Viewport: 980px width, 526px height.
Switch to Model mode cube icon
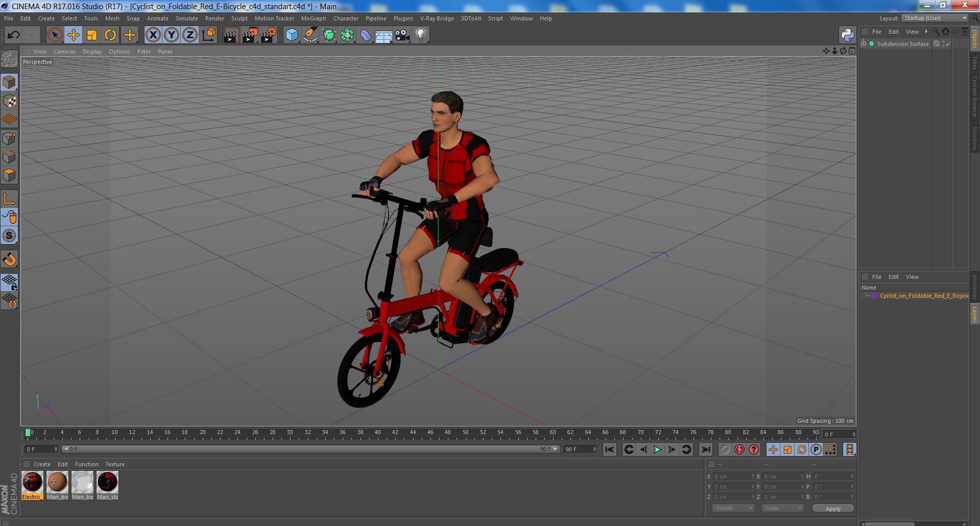coord(9,82)
